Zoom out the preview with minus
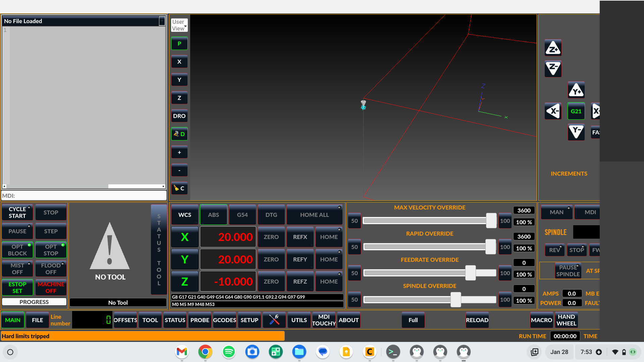This screenshot has width=644, height=362. coord(179,170)
